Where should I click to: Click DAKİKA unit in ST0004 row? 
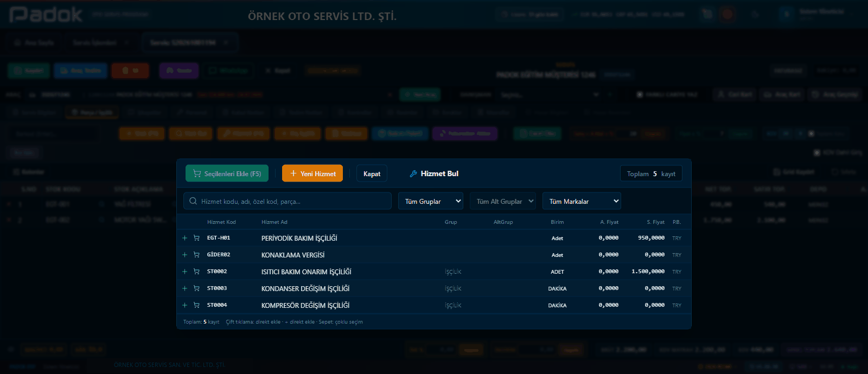point(557,305)
